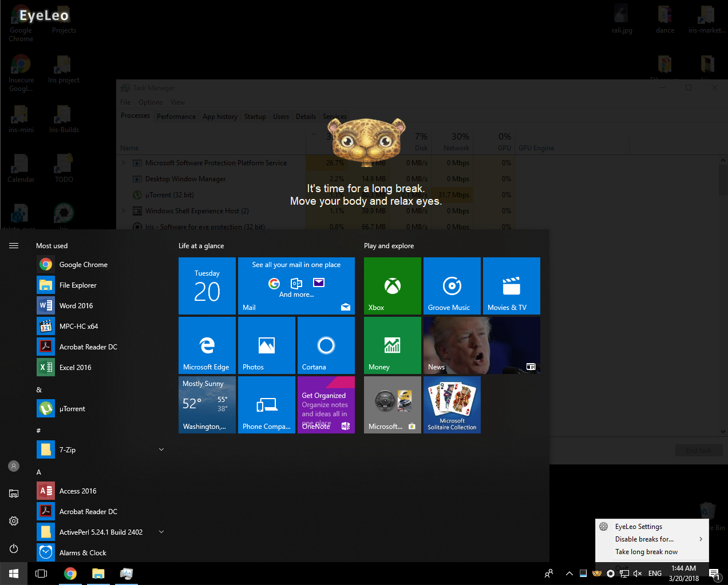The width and height of the screenshot is (728, 585).
Task: Open the calendar tile showing Tuesday 20
Action: [207, 286]
